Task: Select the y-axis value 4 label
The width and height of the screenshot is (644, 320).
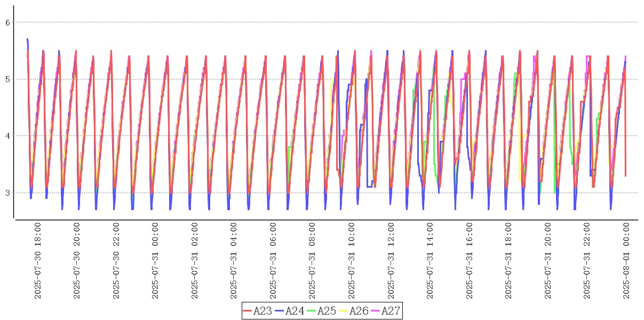Action: tap(7, 136)
